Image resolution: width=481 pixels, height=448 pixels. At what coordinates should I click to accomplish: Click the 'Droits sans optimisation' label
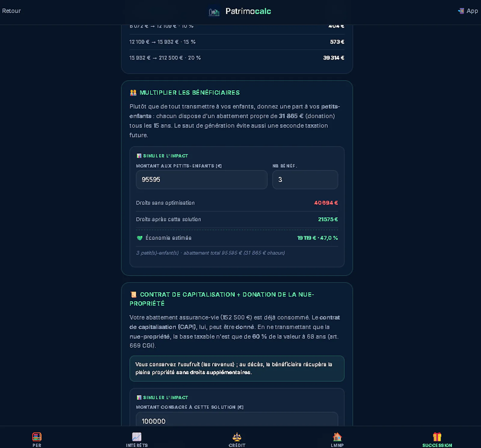click(x=165, y=203)
